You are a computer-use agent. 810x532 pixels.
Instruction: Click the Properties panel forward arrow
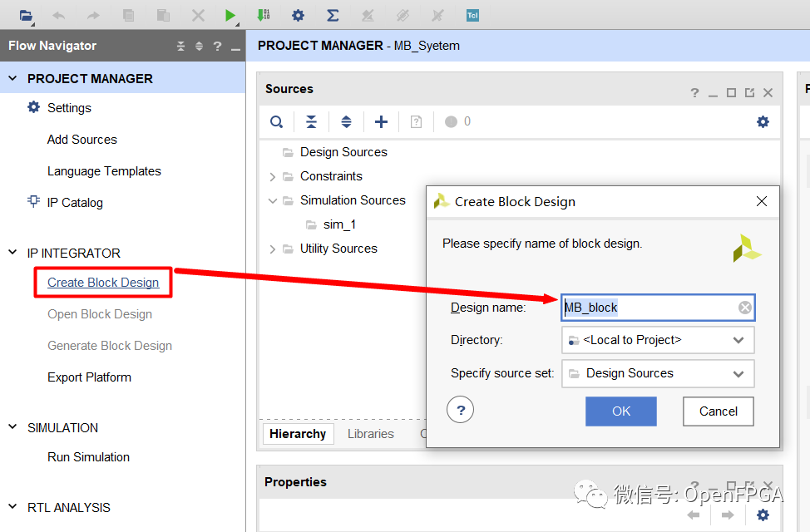[x=728, y=515]
